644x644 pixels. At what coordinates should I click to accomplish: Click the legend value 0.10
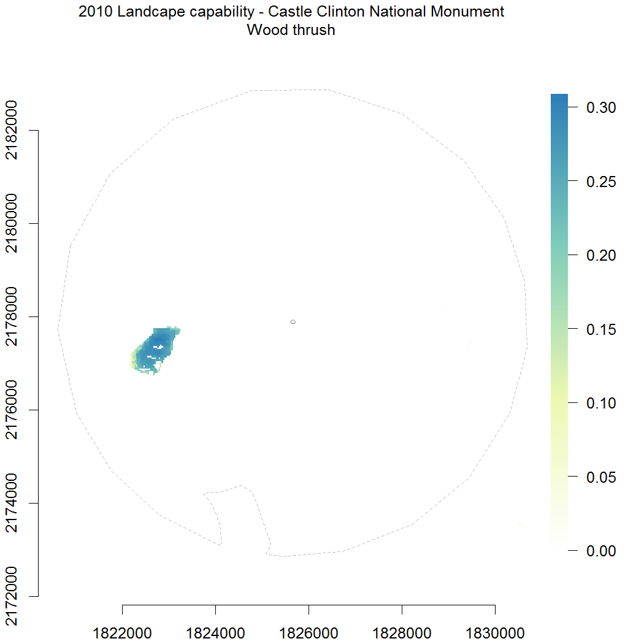click(x=601, y=404)
